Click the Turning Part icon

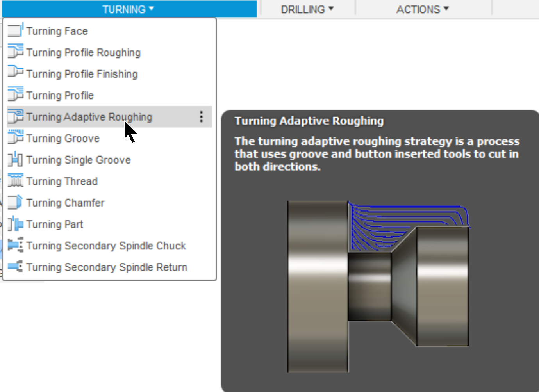(x=16, y=224)
